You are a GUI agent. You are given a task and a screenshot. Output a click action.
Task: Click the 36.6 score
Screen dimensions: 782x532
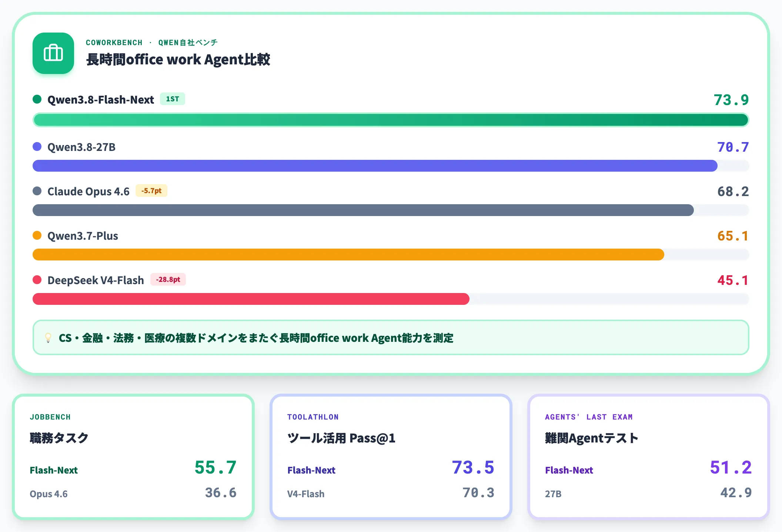coord(221,493)
